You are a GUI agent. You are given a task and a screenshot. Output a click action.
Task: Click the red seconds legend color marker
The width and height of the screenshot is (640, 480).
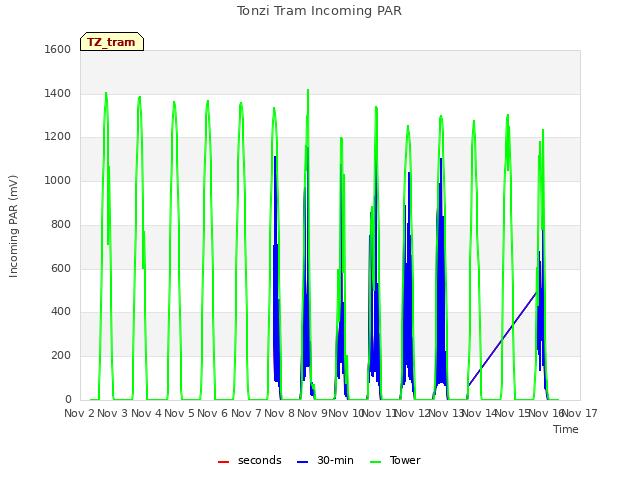click(x=223, y=462)
